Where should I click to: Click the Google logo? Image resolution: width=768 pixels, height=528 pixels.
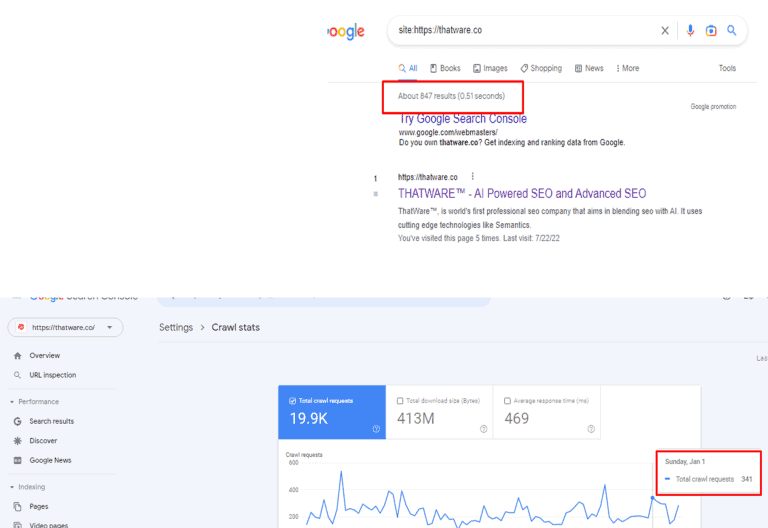click(x=346, y=31)
